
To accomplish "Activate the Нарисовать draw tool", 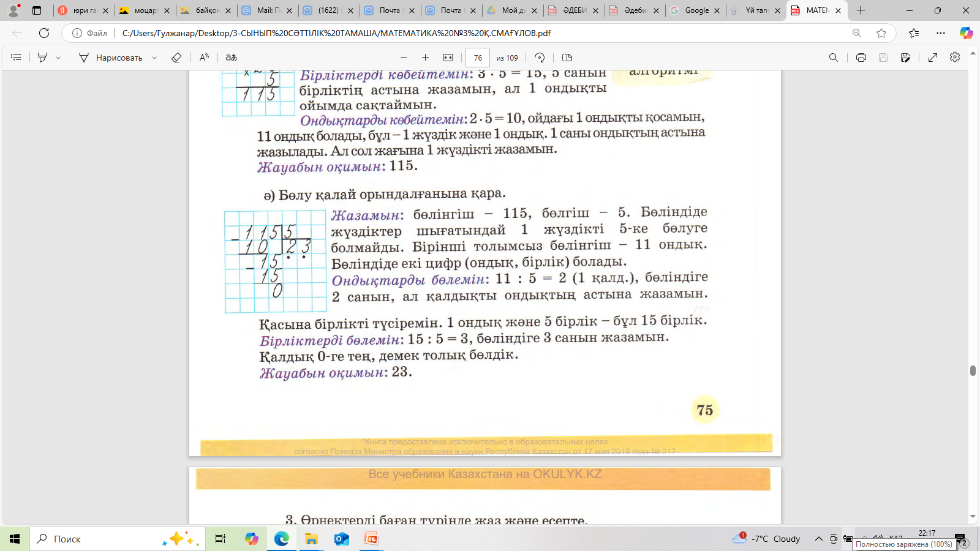I will tap(110, 58).
